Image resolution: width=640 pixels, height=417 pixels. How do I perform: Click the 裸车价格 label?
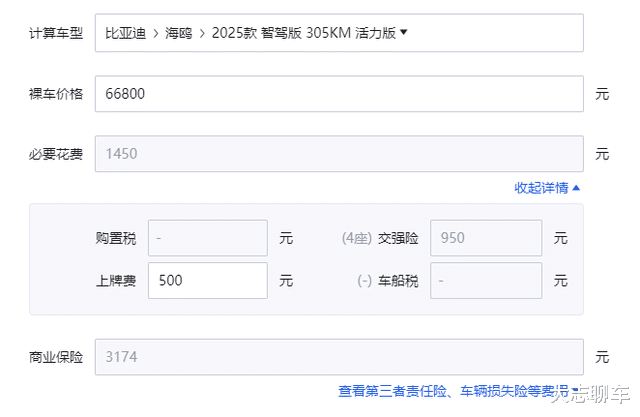[56, 95]
